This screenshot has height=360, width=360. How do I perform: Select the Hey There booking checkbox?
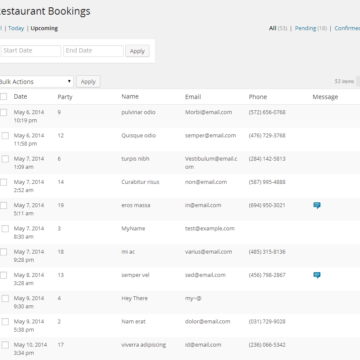point(5,298)
